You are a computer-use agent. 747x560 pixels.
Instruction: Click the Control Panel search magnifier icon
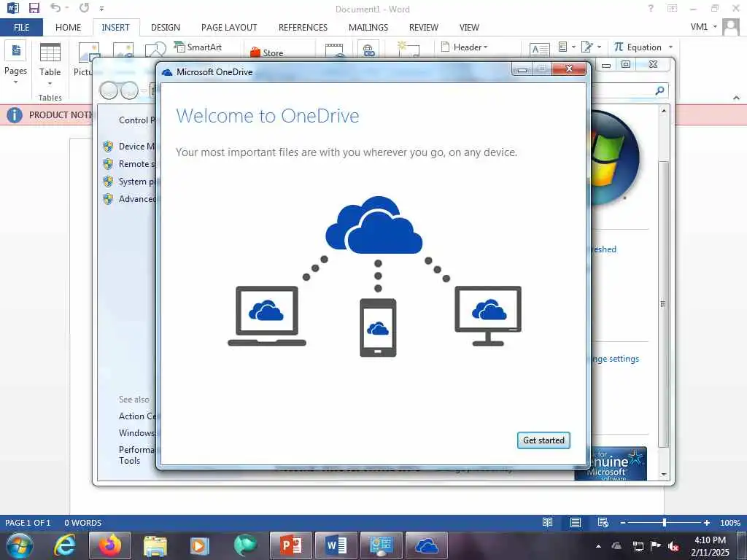(x=659, y=90)
